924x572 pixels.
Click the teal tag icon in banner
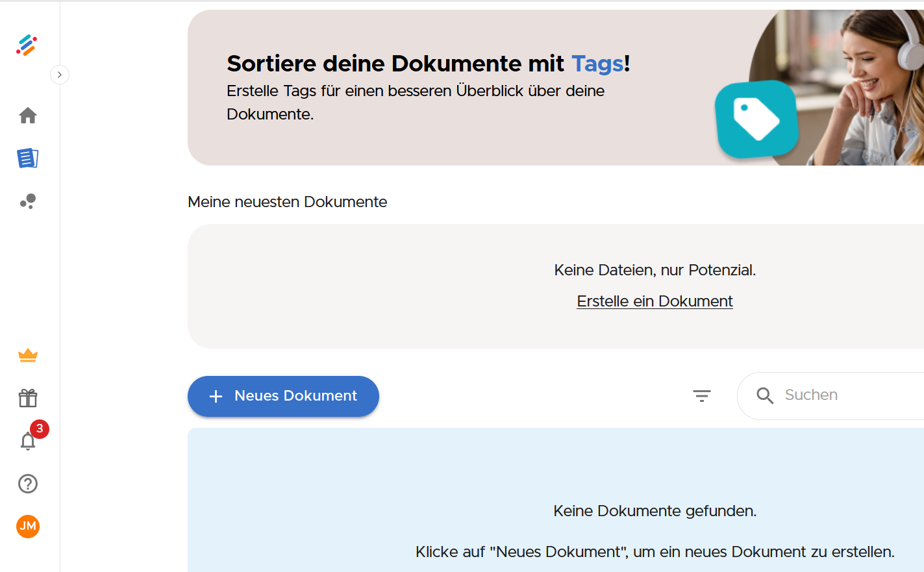click(x=756, y=119)
